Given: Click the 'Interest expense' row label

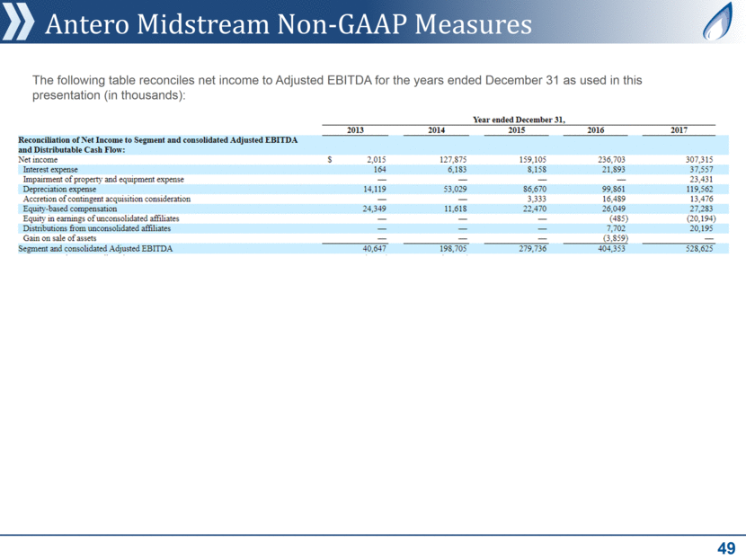Looking at the screenshot, I should point(50,169).
